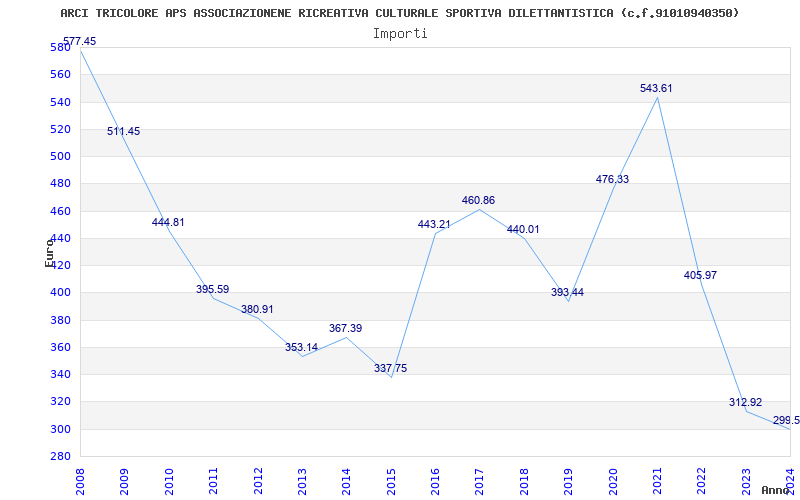Select the 2021 x-axis year label
This screenshot has height=500, width=800.
657,481
